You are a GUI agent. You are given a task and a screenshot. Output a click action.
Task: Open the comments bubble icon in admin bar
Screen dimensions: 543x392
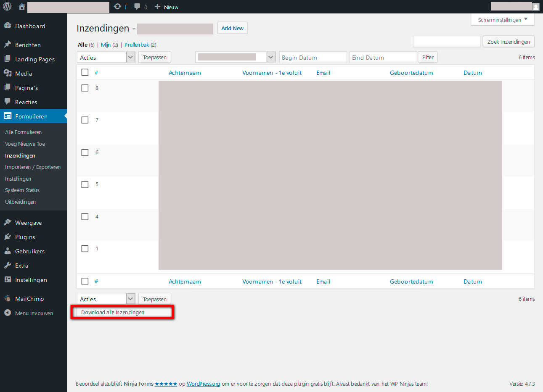(137, 7)
